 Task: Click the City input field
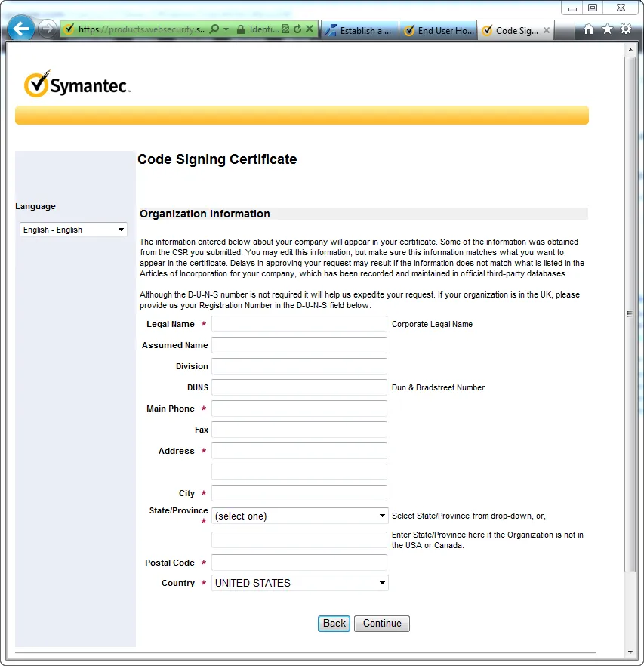[x=299, y=493]
